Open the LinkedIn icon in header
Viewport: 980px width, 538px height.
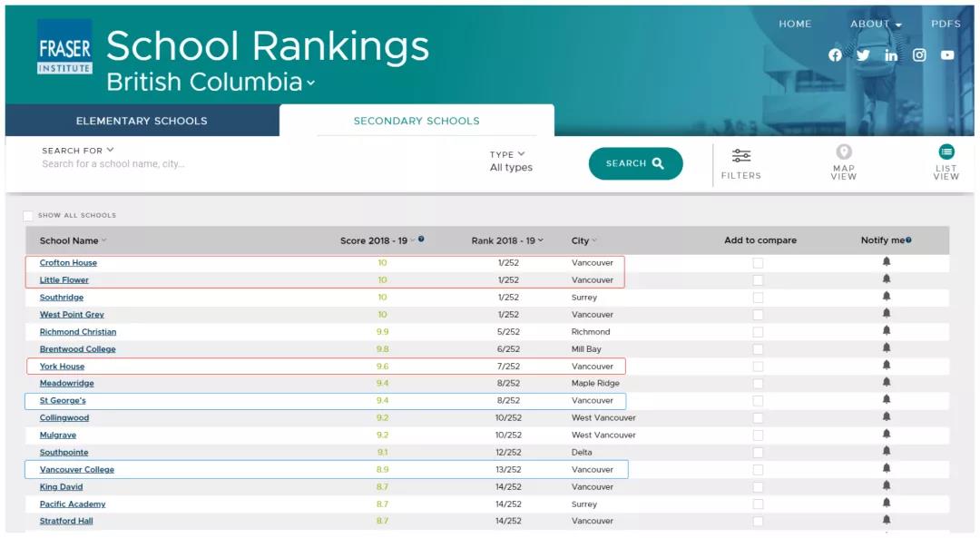(891, 55)
